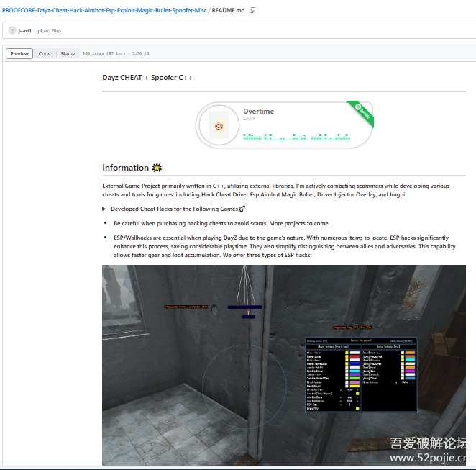Click the Dayz CHEAT + Spoofer C++ heading
Image resolution: width=476 pixels, height=470 pixels.
pos(147,78)
